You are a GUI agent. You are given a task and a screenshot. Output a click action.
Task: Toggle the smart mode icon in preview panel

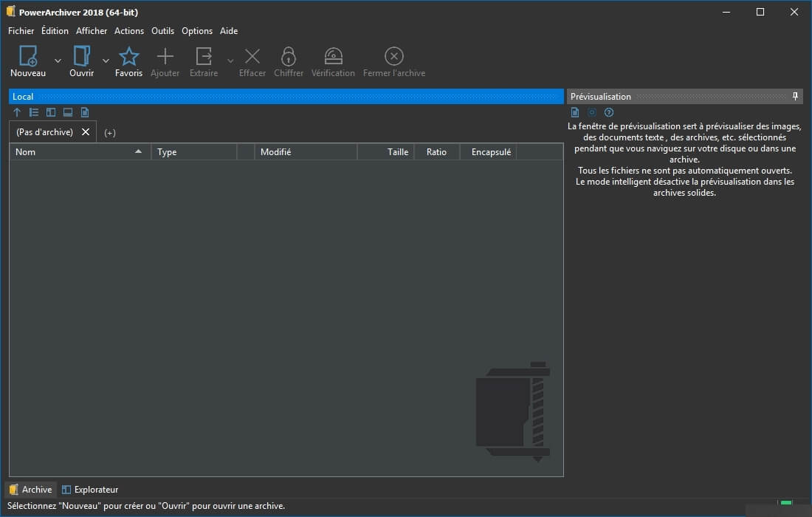pos(591,112)
